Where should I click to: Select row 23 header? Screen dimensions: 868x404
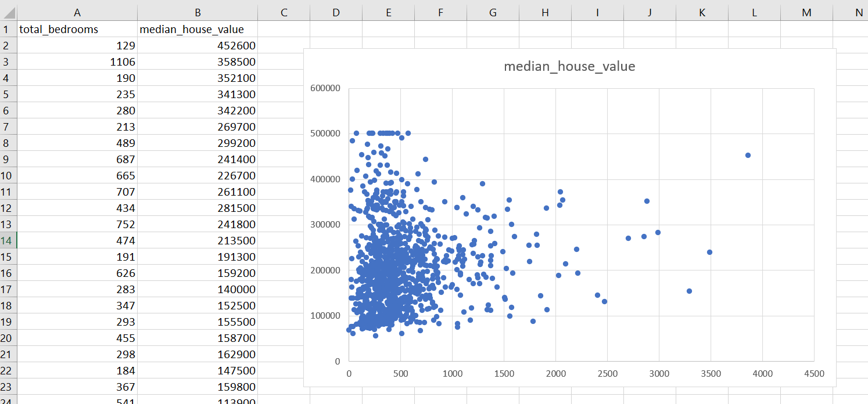[9, 387]
